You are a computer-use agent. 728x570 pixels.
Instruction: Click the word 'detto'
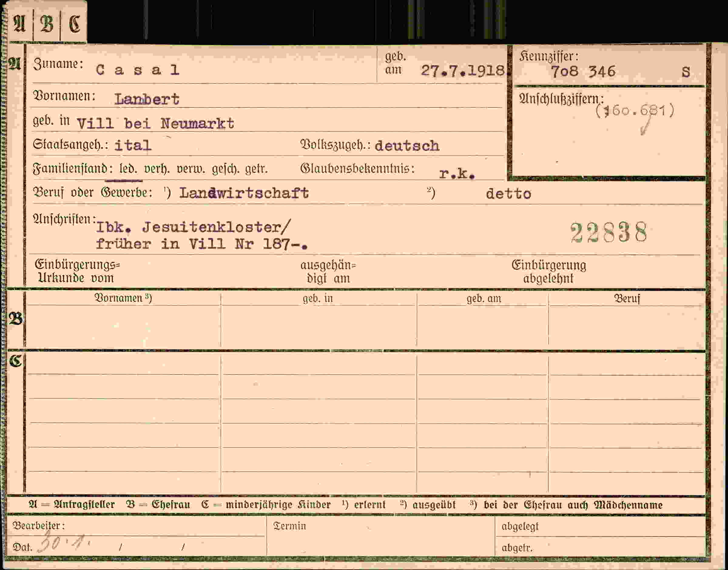pyautogui.click(x=508, y=194)
